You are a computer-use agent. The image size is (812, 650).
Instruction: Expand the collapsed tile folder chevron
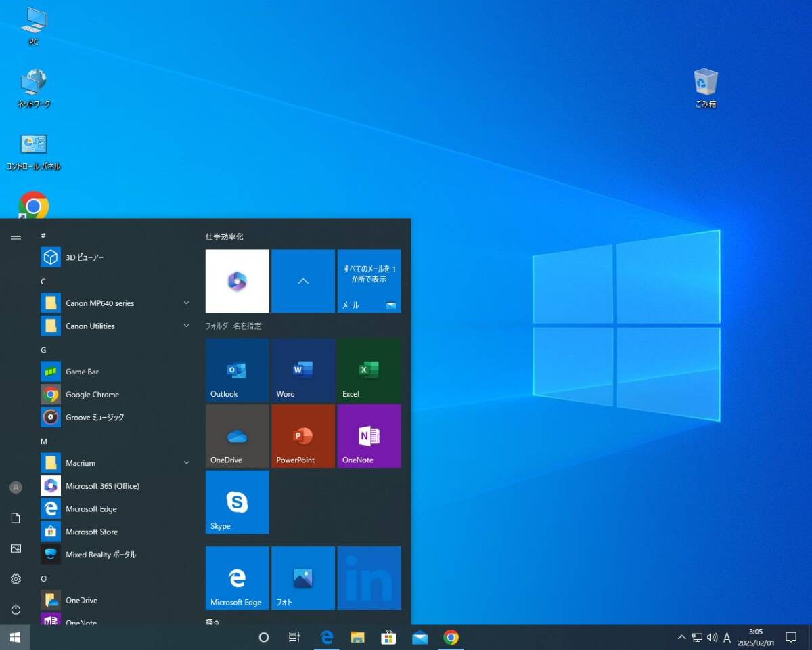[302, 281]
